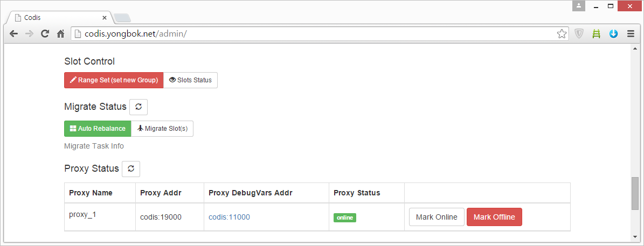View Slots Status
The height and width of the screenshot is (246, 644).
(x=191, y=80)
